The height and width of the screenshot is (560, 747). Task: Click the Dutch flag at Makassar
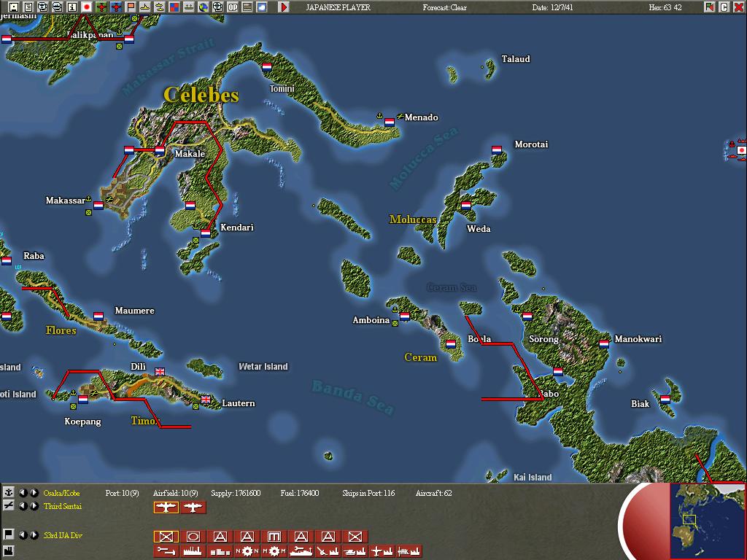[98, 205]
